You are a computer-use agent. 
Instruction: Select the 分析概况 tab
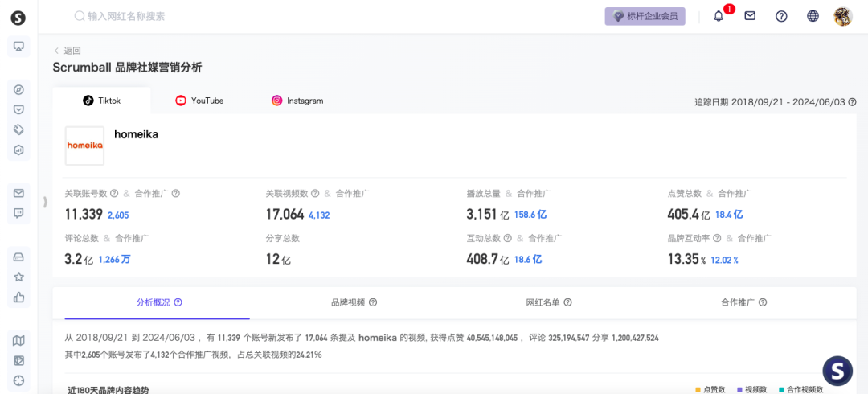pyautogui.click(x=158, y=302)
